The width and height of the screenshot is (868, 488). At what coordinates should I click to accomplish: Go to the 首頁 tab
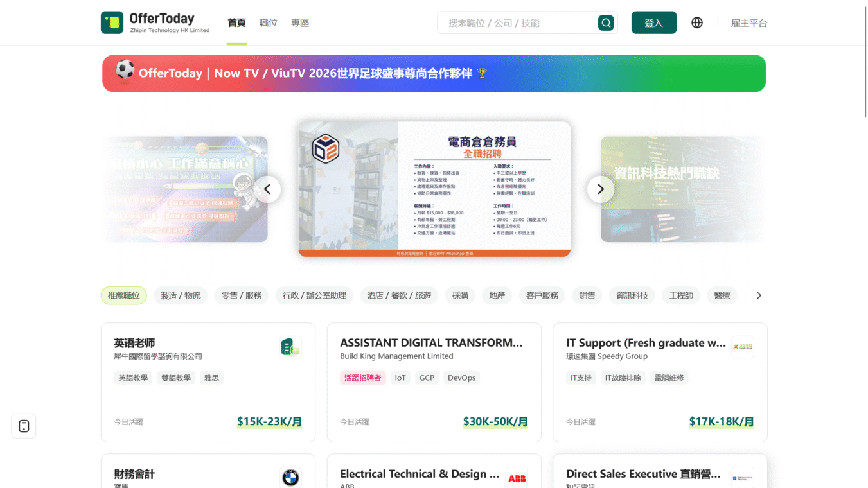pos(236,22)
